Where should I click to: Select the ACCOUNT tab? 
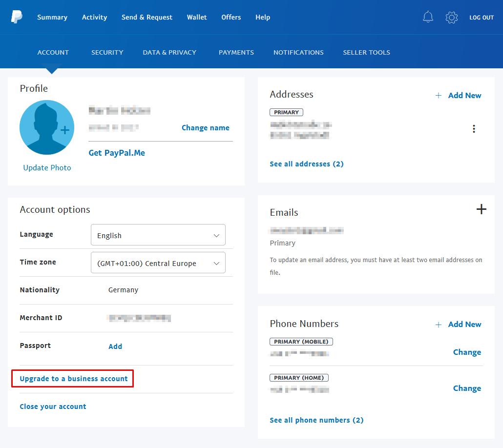[x=53, y=52]
